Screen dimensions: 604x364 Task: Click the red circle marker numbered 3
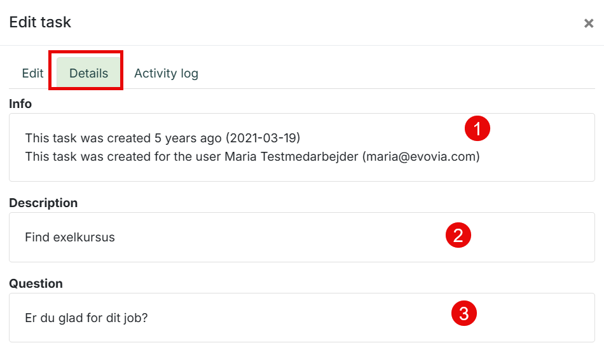(x=463, y=313)
